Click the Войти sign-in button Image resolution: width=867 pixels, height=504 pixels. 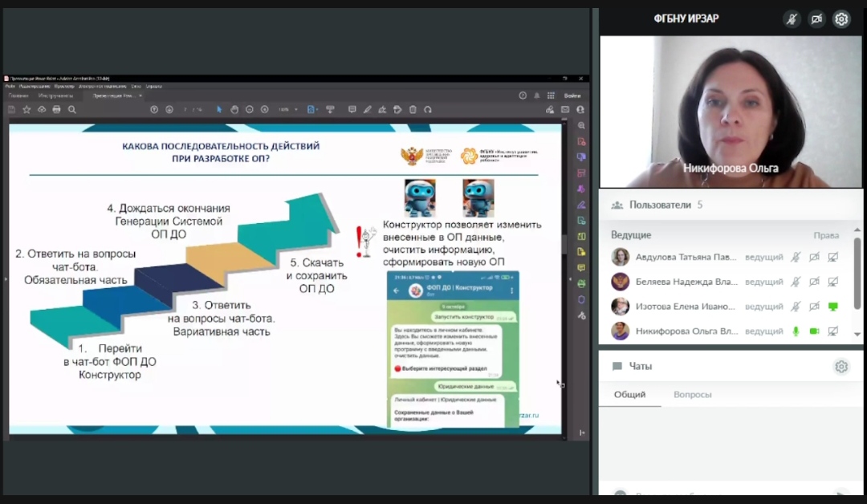572,96
